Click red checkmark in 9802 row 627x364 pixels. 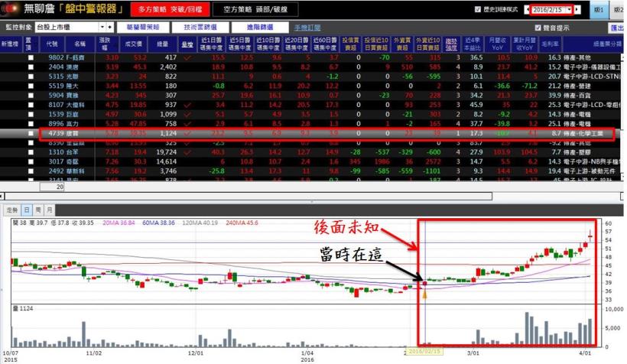(187, 58)
